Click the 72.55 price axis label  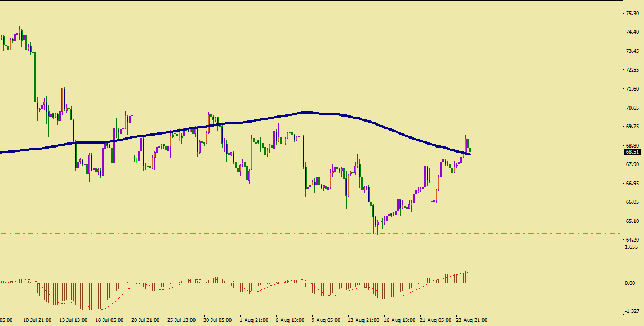(633, 70)
